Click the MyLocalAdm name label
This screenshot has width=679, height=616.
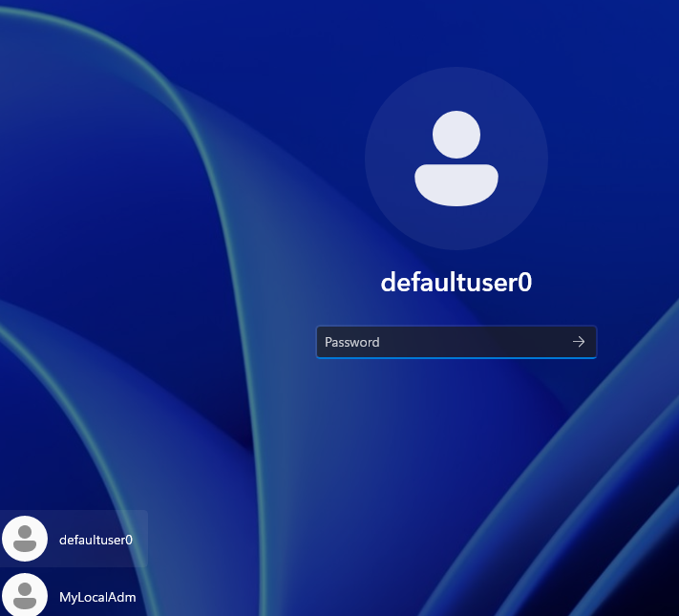97,597
